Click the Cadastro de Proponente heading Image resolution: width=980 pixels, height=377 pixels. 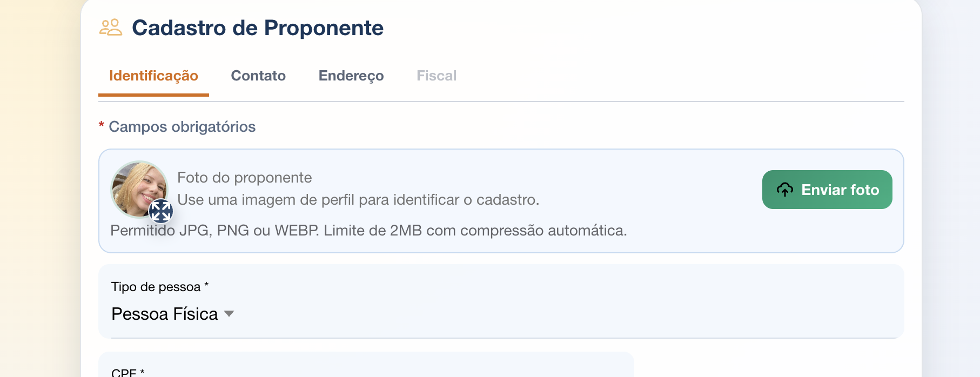tap(258, 28)
